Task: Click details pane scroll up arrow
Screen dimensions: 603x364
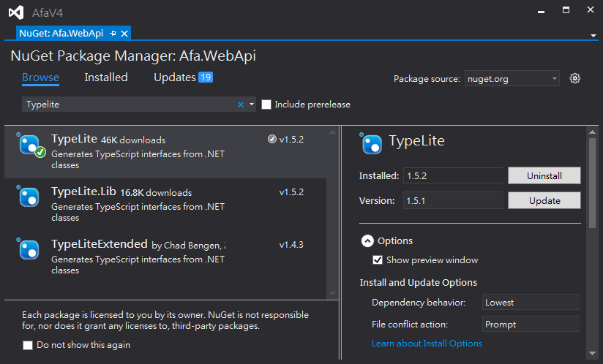Action: pyautogui.click(x=592, y=132)
